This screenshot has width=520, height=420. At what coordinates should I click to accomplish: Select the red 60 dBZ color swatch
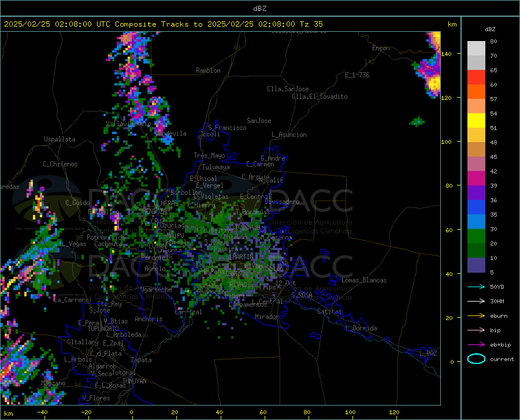click(x=476, y=77)
